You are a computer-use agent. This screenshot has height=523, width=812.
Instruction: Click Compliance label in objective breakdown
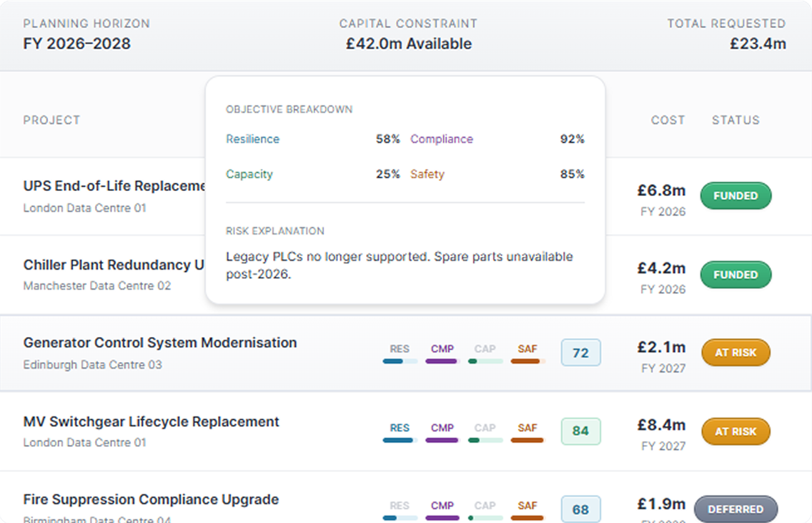pyautogui.click(x=442, y=139)
